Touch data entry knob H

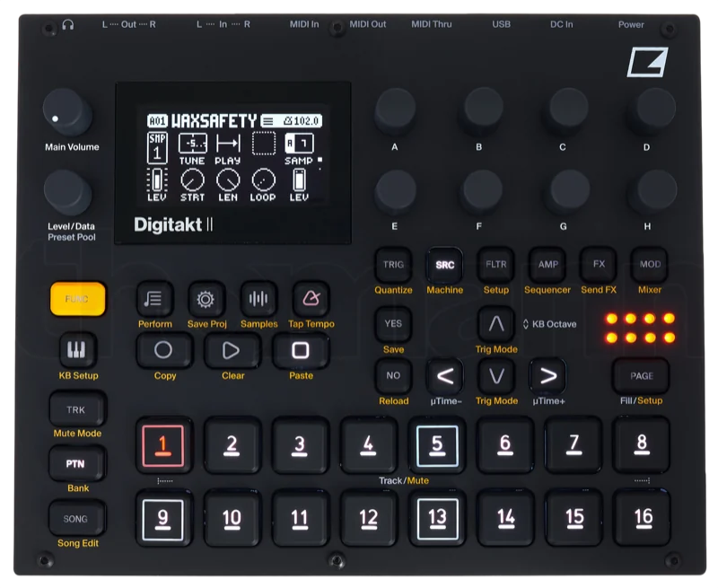(653, 191)
